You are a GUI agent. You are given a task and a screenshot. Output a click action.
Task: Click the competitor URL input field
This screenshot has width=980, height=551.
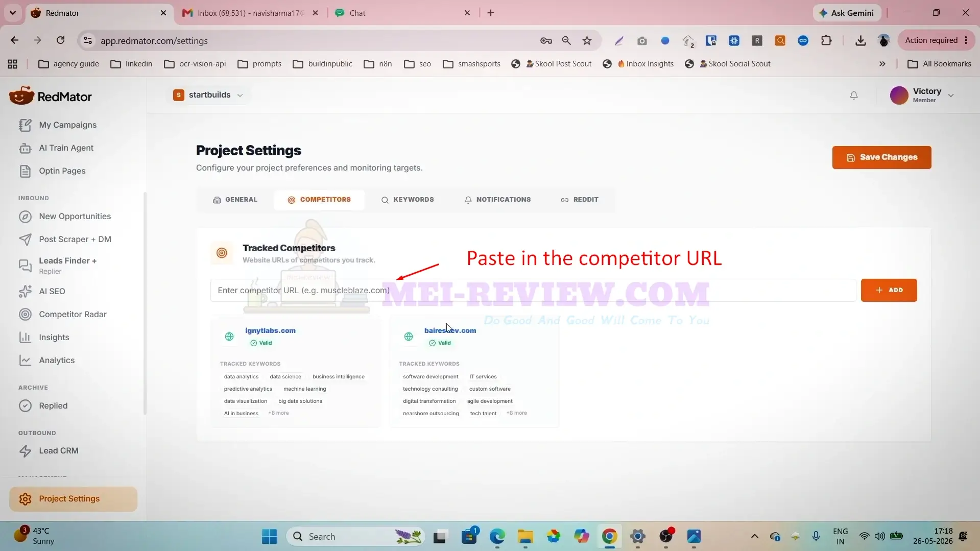[533, 290]
